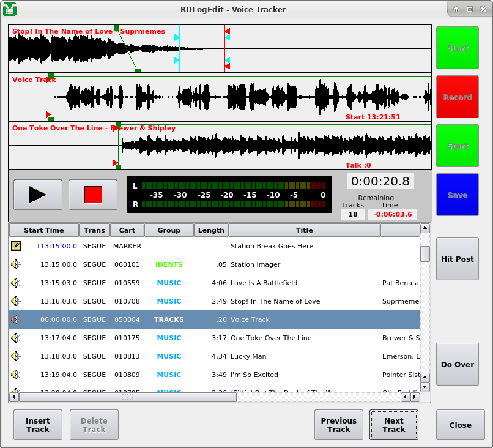Click the Insert Track button

[38, 425]
